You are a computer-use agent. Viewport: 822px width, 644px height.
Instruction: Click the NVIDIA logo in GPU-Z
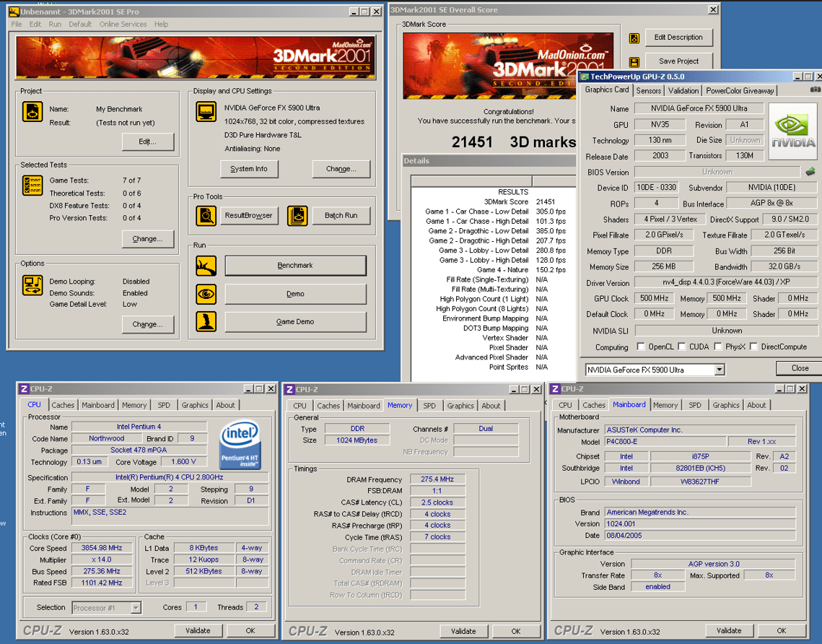[x=792, y=131]
